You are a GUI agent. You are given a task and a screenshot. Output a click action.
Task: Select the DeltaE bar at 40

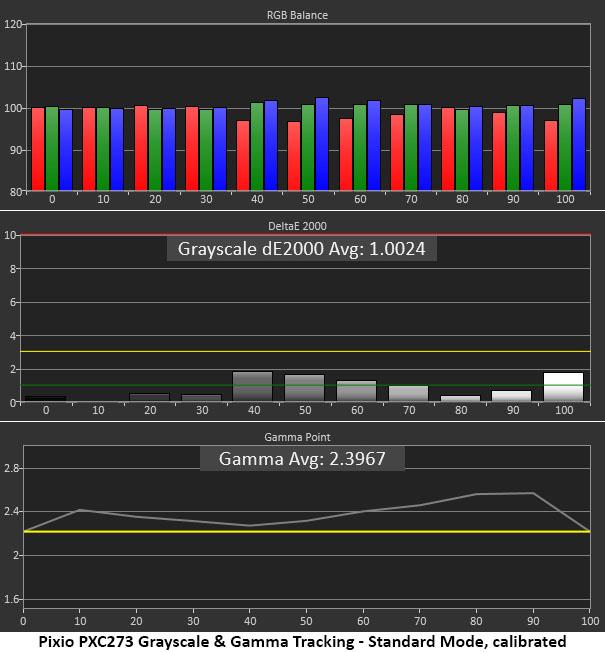(252, 387)
